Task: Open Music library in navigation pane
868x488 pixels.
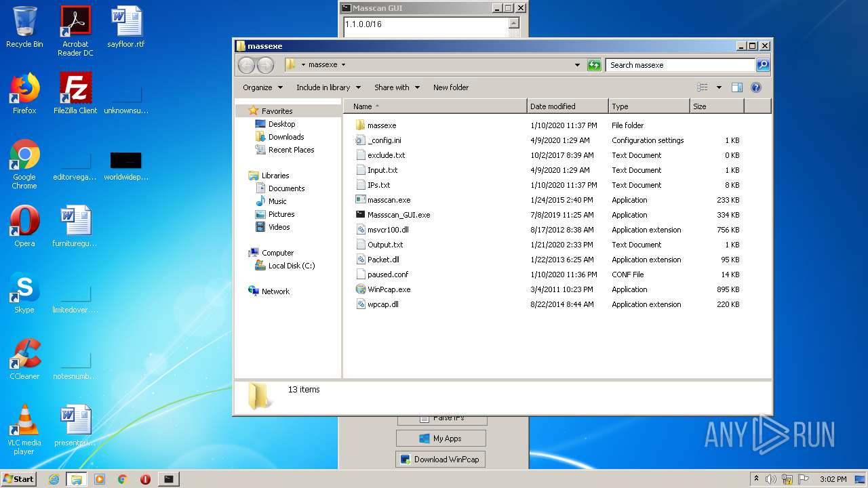Action: tap(277, 201)
